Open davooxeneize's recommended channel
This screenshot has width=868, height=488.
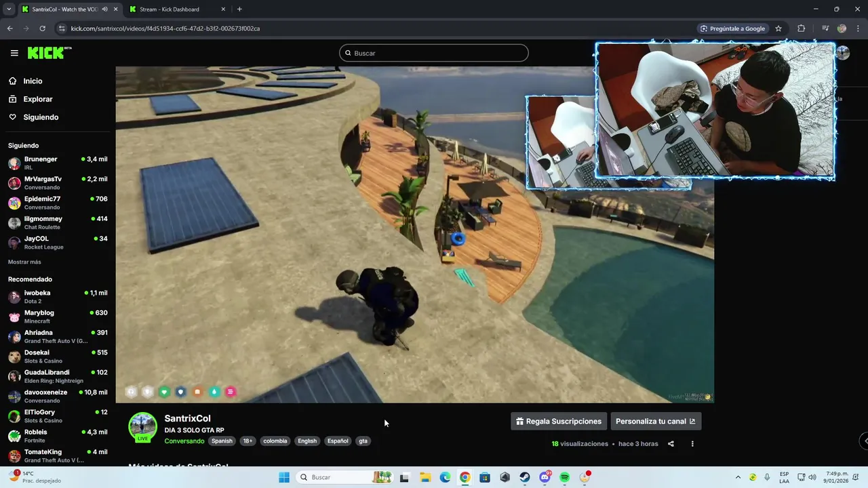point(58,396)
